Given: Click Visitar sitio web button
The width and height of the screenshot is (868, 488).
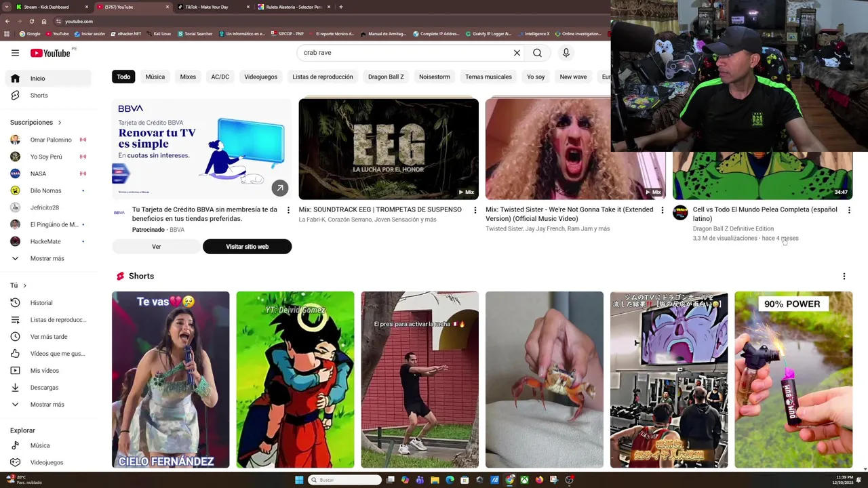Looking at the screenshot, I should coord(248,247).
